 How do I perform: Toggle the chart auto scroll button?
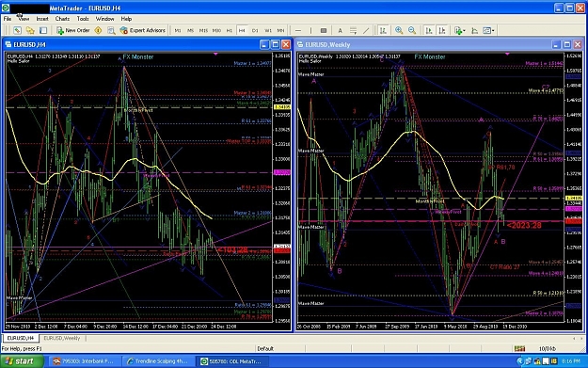(429, 30)
